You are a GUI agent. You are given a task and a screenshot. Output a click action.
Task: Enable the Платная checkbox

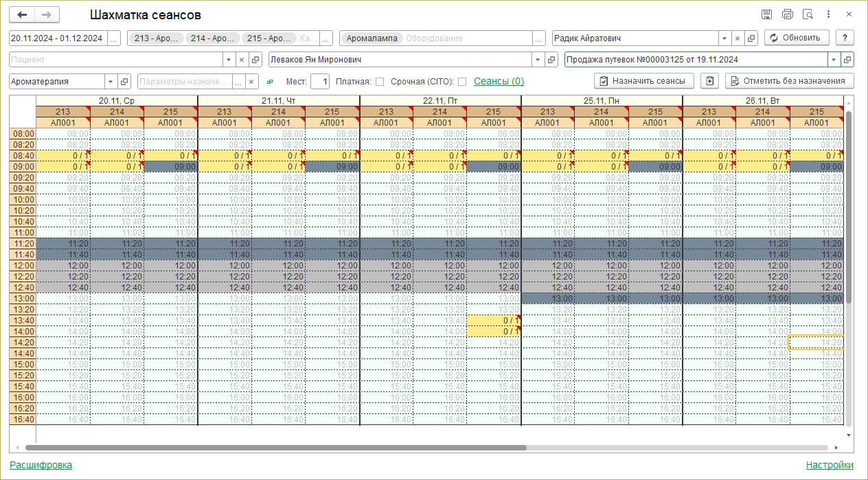click(380, 82)
